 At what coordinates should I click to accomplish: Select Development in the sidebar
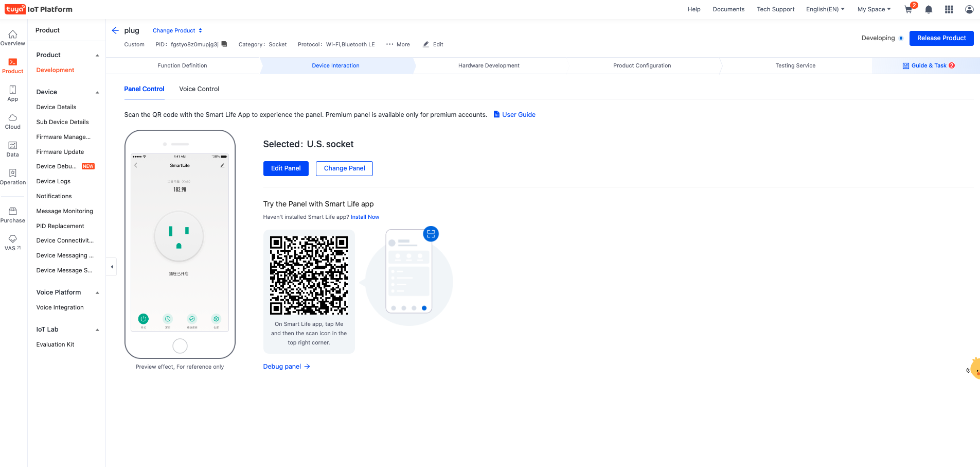55,70
